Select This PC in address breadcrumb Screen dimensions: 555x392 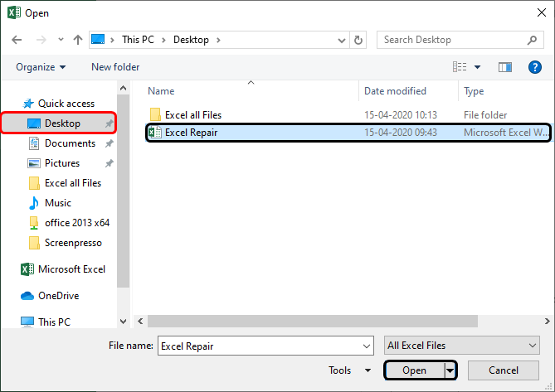tap(138, 40)
